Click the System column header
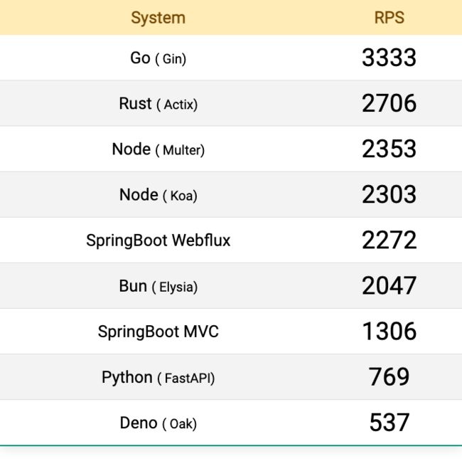This screenshot has width=462, height=476. point(158,18)
